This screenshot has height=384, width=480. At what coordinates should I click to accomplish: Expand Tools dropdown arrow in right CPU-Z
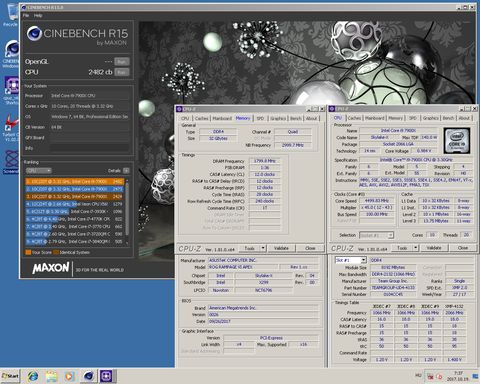416,248
